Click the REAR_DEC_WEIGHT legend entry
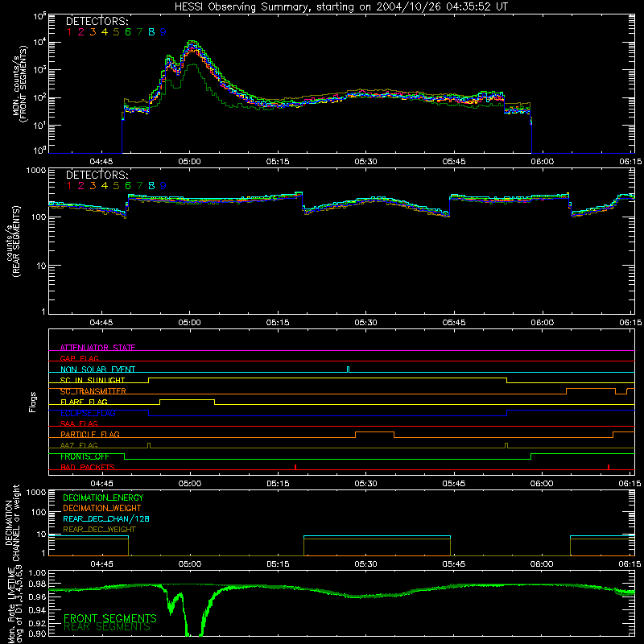 pos(99,530)
